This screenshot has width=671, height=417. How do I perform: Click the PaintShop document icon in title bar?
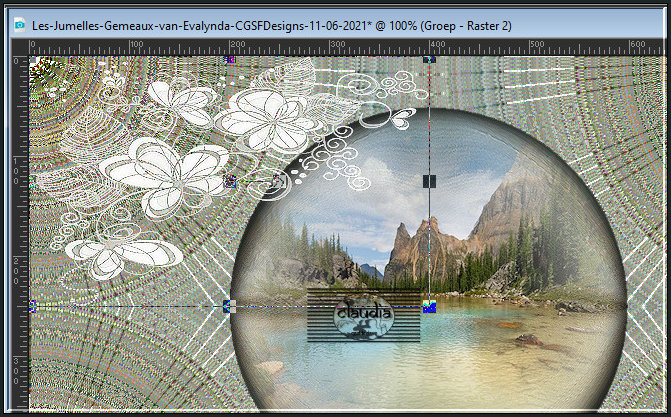[x=19, y=25]
